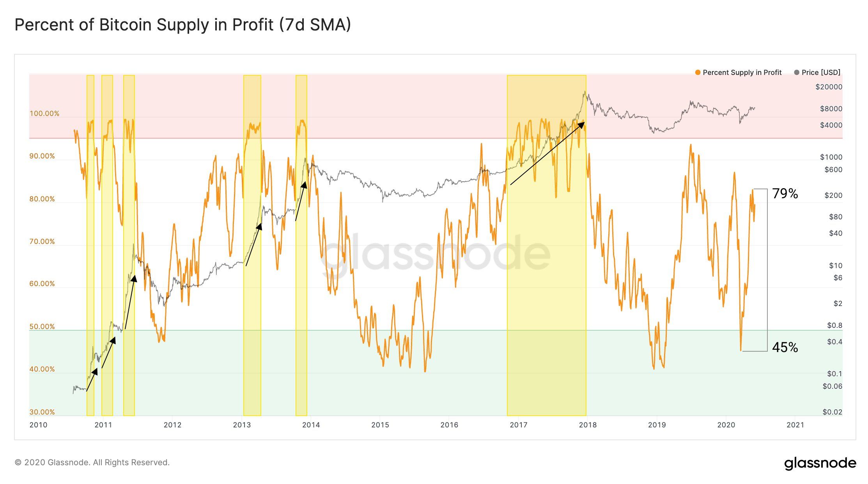
Task: Click the $20000 label on price axis
Action: click(829, 87)
